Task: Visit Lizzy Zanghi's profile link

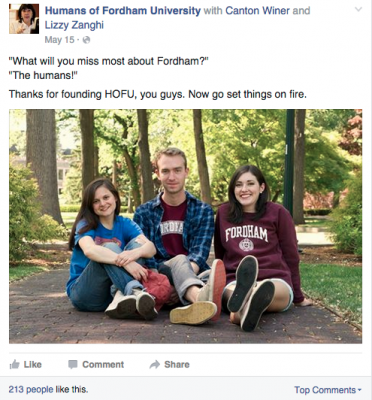Action: click(x=74, y=25)
